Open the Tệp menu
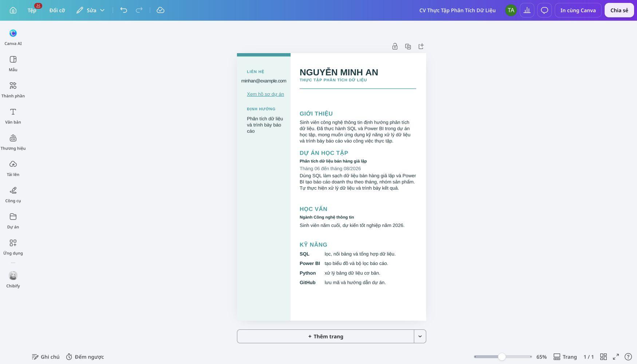The image size is (637, 364). pos(32,10)
